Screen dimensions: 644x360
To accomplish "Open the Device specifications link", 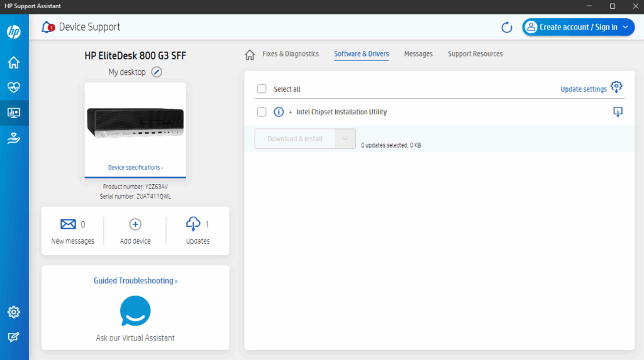I will coord(135,168).
